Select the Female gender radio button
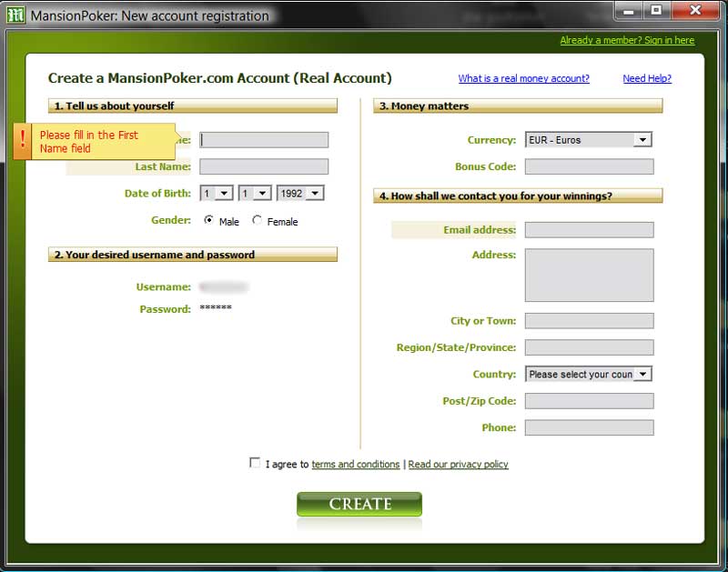 point(257,220)
